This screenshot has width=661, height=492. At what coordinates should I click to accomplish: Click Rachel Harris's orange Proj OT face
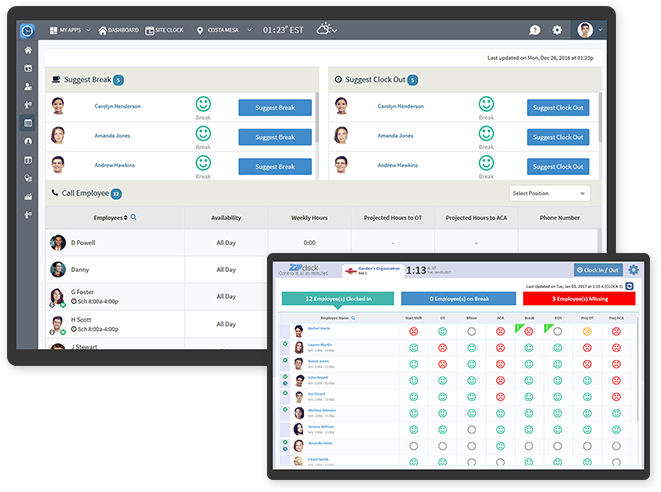[587, 331]
